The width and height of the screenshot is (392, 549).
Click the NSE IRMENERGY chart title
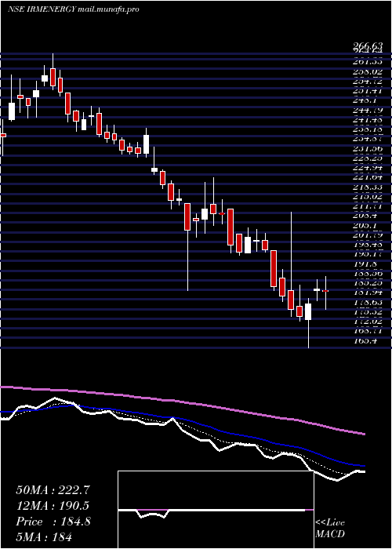point(74,9)
